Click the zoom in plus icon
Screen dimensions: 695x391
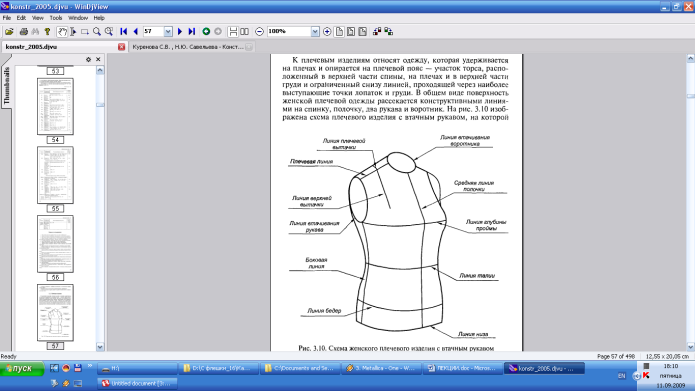327,31
